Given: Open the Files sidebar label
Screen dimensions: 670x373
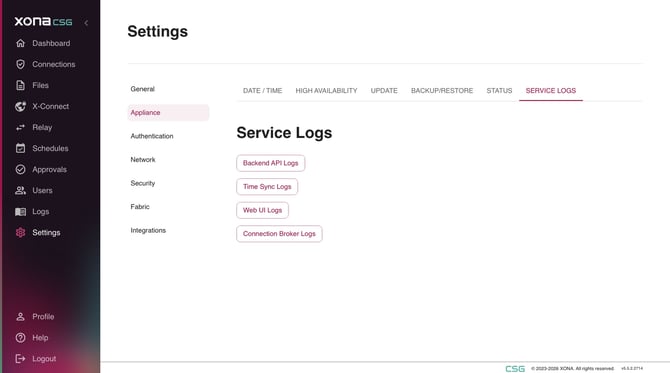Looking at the screenshot, I should [x=41, y=85].
